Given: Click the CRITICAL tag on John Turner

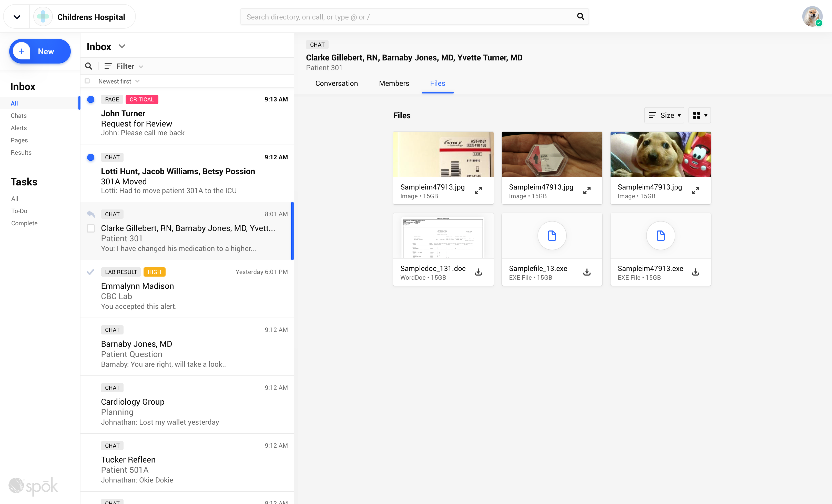Looking at the screenshot, I should pos(142,99).
